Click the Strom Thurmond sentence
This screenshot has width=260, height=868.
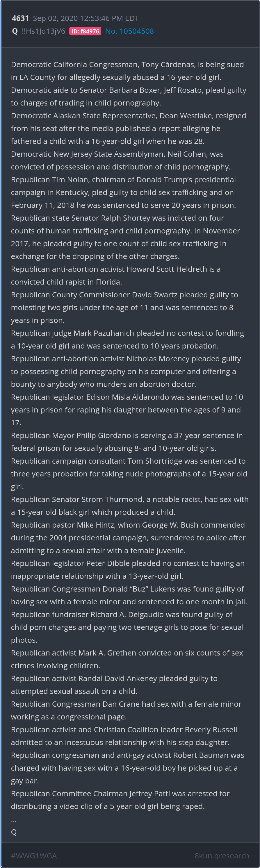pyautogui.click(x=129, y=506)
